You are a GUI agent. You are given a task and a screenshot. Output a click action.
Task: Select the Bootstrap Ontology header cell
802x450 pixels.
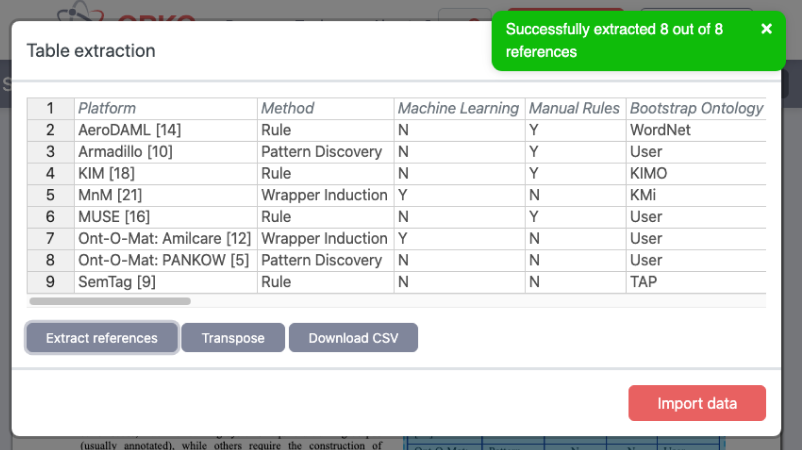[695, 108]
